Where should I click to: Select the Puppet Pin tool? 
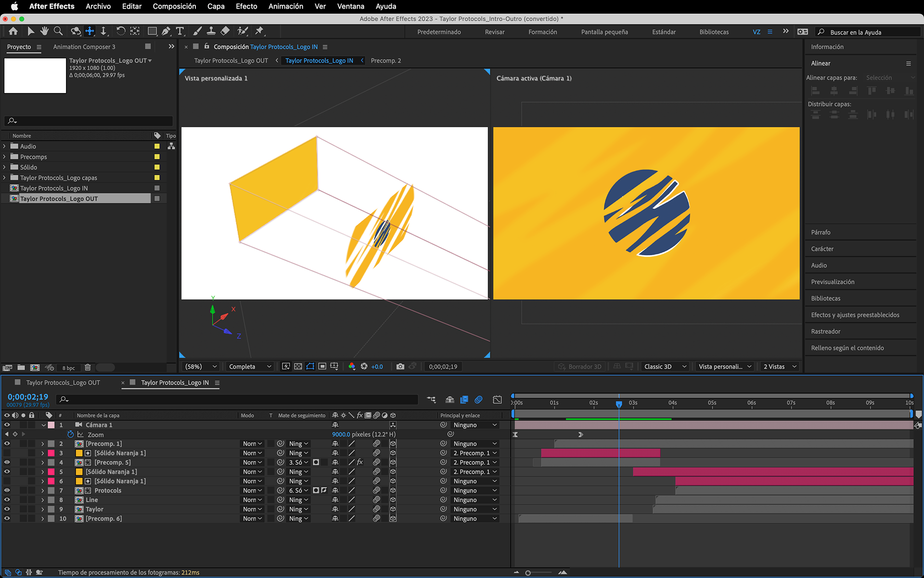tap(259, 31)
